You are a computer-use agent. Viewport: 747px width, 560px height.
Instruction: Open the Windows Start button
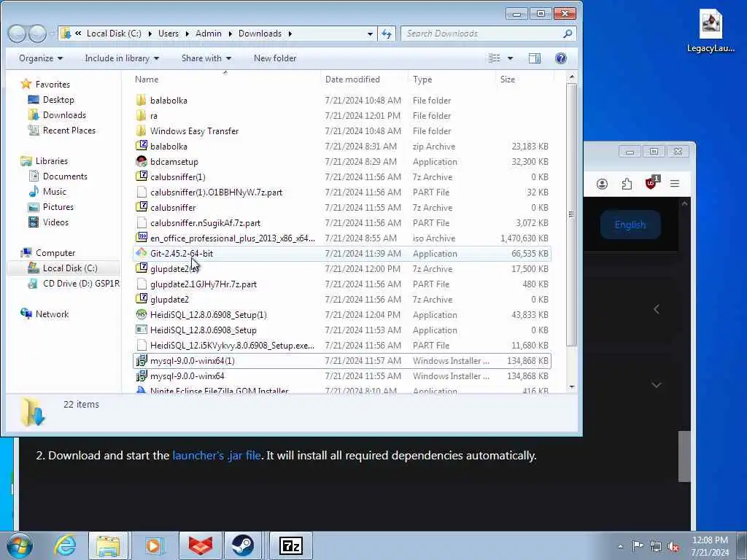(x=20, y=545)
